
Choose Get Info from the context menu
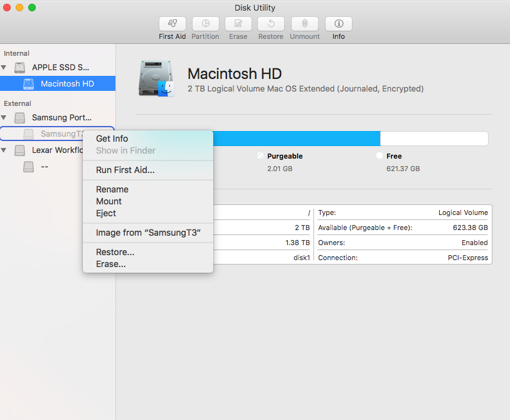tap(148, 139)
